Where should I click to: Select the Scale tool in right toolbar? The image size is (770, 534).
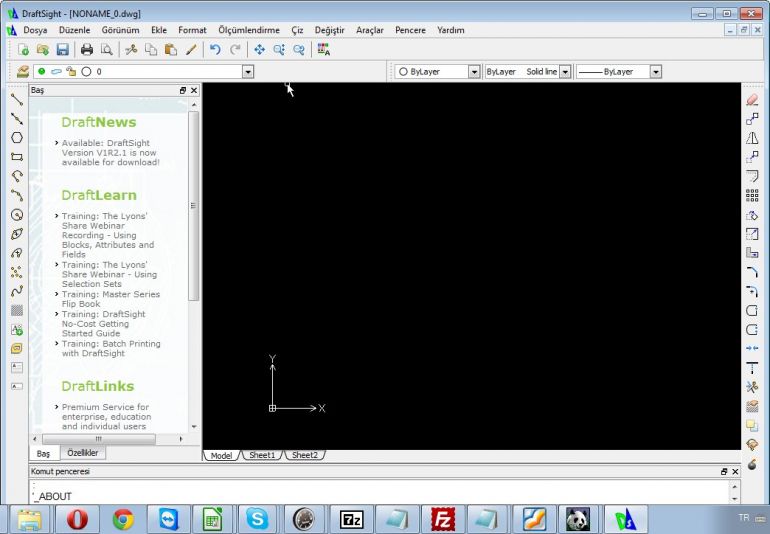coord(752,234)
